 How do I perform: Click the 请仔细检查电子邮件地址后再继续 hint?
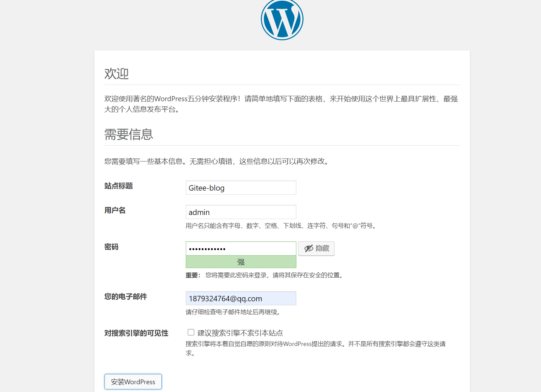click(x=233, y=312)
